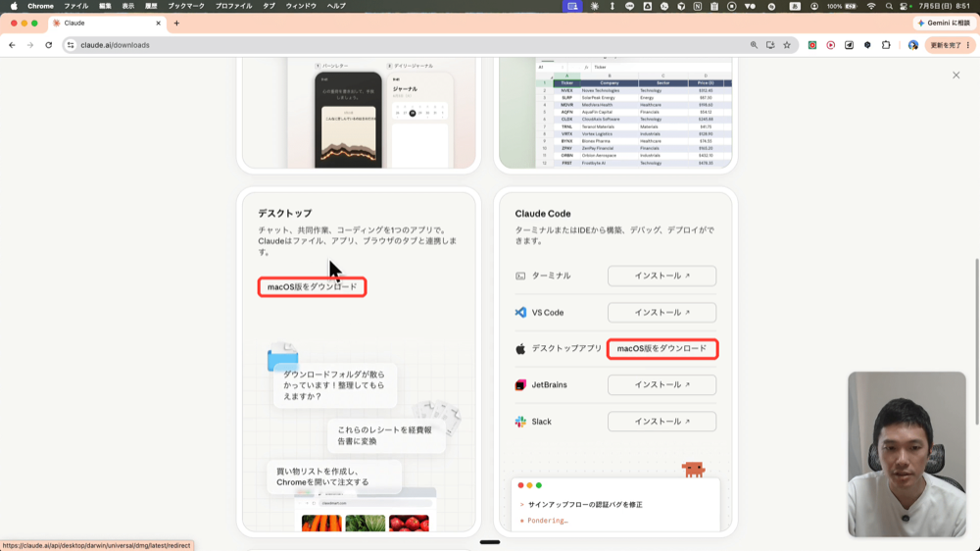Open the Chrome profile avatar

[x=913, y=45]
